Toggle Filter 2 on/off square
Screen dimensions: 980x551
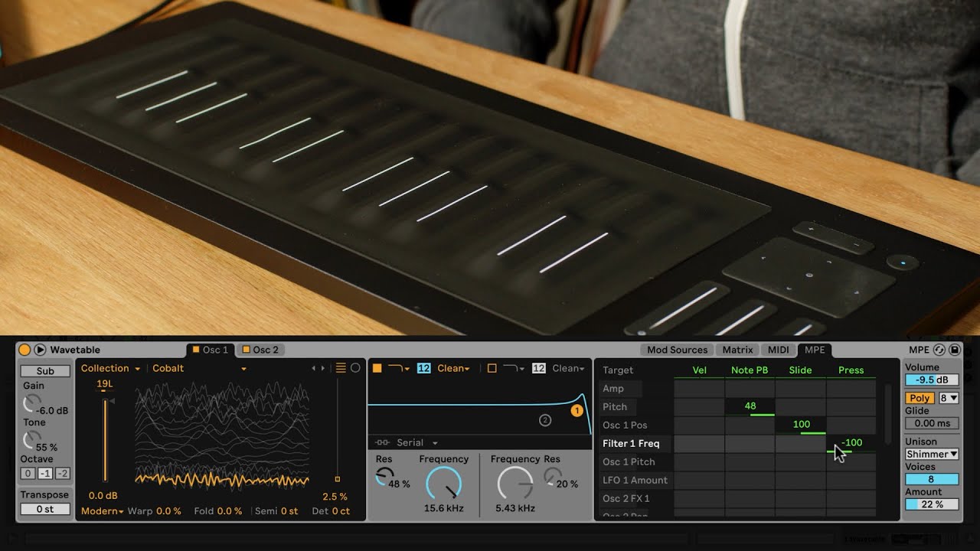coord(492,368)
